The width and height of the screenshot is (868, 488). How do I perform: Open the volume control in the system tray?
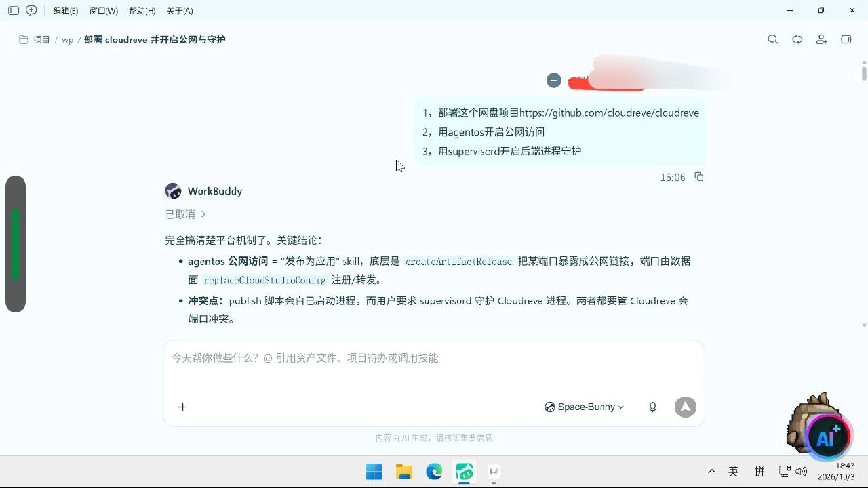[802, 471]
